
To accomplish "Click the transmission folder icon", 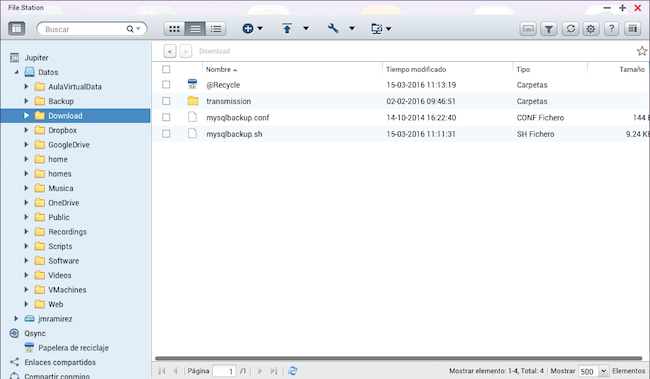I will (193, 101).
